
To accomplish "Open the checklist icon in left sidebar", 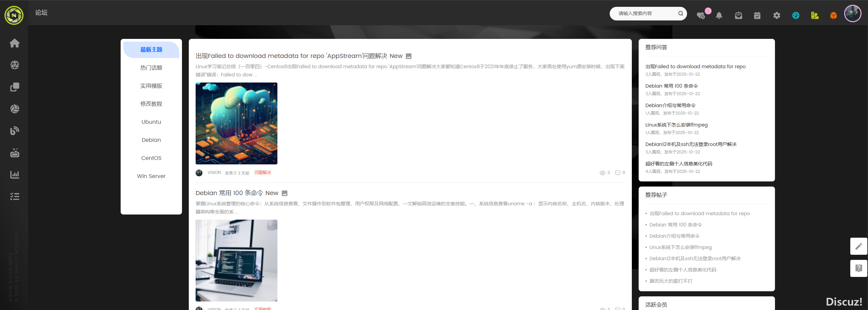I will coord(14,196).
